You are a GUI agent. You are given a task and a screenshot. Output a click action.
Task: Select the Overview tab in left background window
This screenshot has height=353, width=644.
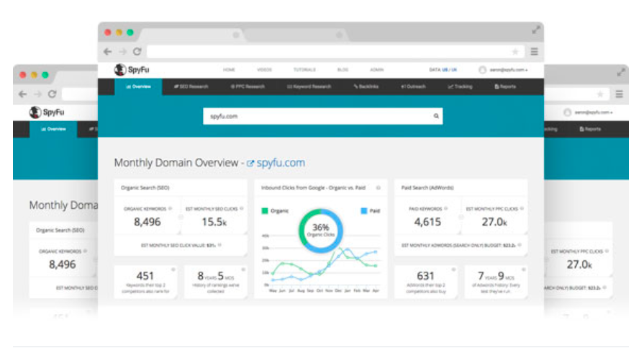point(53,129)
